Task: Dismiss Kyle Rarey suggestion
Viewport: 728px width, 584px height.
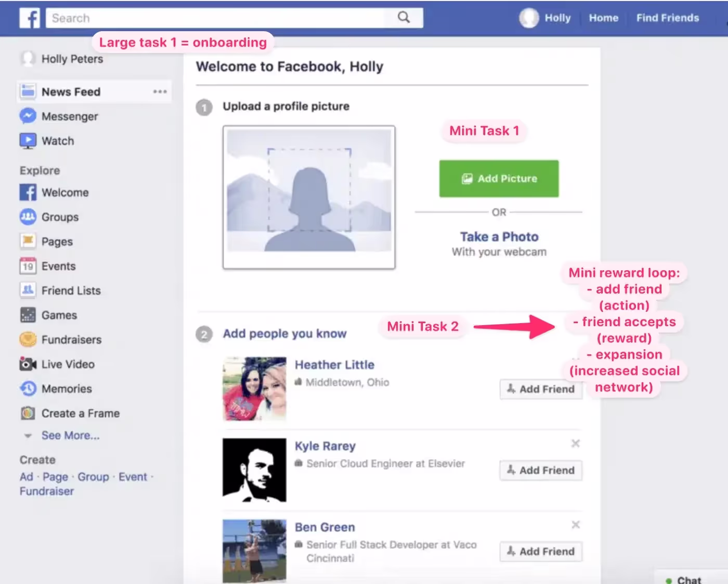Action: tap(575, 443)
